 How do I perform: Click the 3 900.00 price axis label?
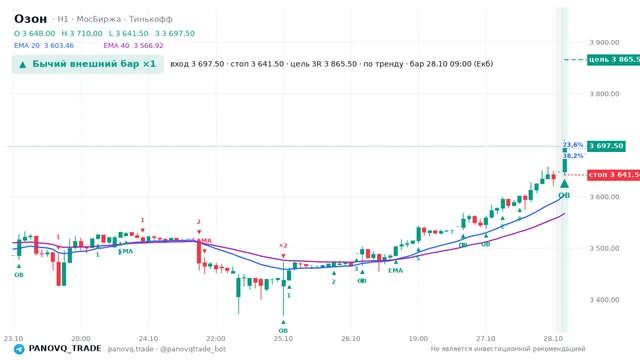pos(604,42)
